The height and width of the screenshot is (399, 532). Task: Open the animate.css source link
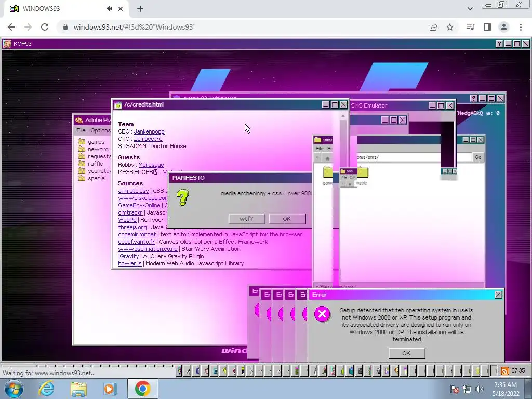(134, 191)
